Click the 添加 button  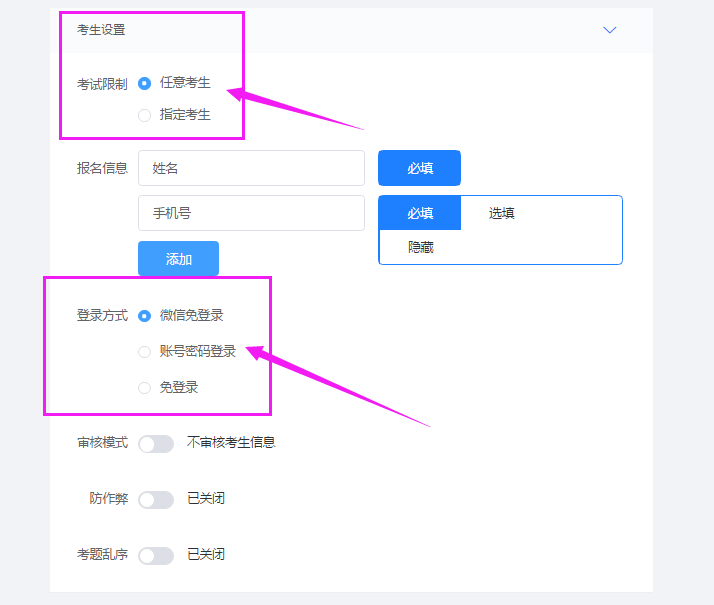click(178, 259)
